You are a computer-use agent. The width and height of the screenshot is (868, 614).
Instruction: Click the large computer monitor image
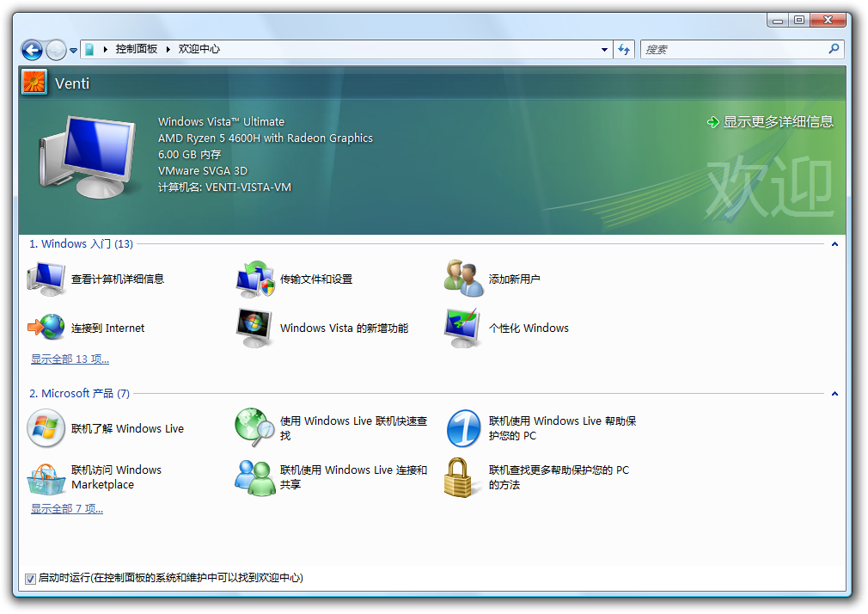tap(88, 157)
